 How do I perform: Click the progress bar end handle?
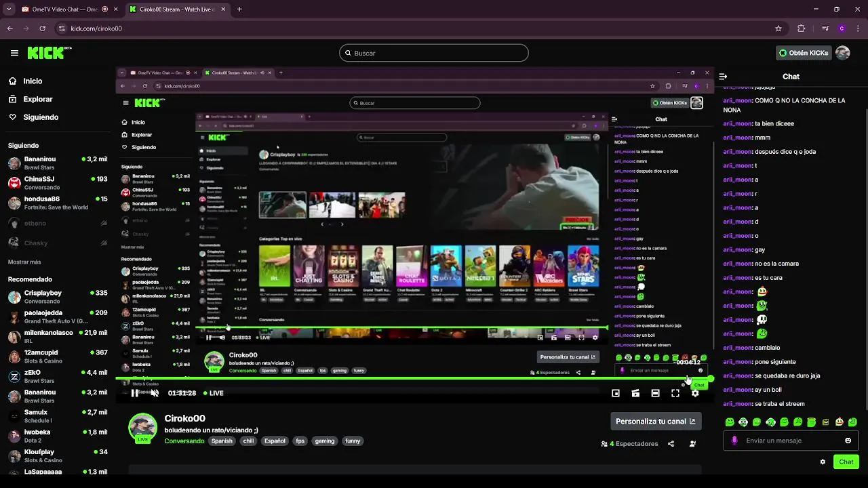pos(710,379)
